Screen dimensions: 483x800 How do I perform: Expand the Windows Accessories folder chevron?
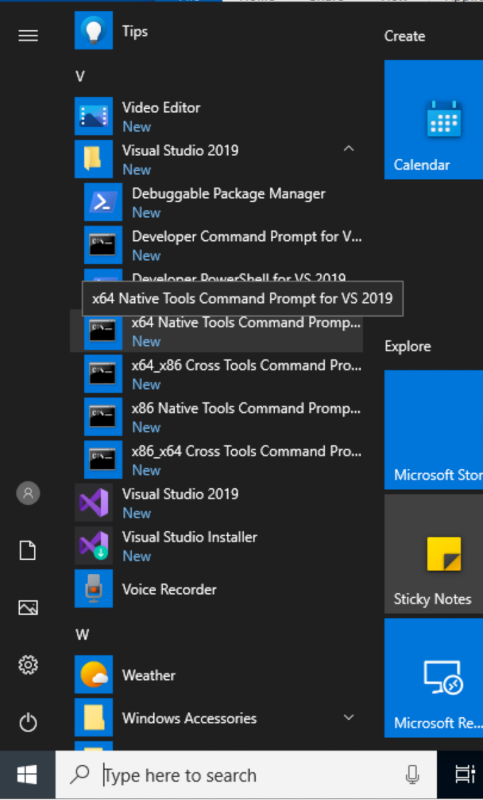pyautogui.click(x=348, y=717)
